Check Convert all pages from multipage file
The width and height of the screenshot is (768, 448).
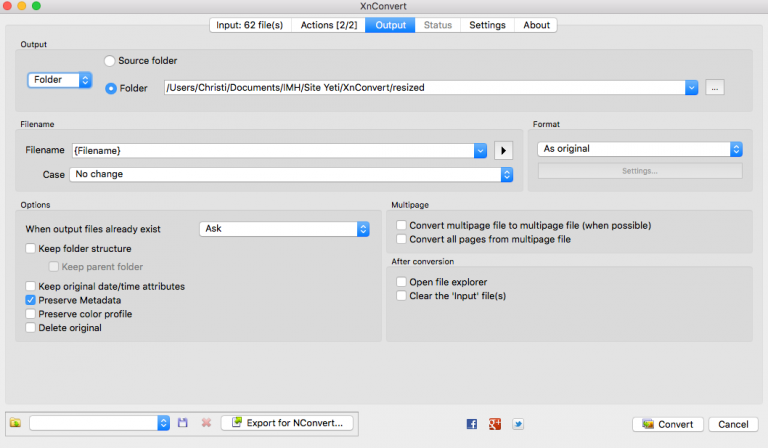(x=401, y=239)
